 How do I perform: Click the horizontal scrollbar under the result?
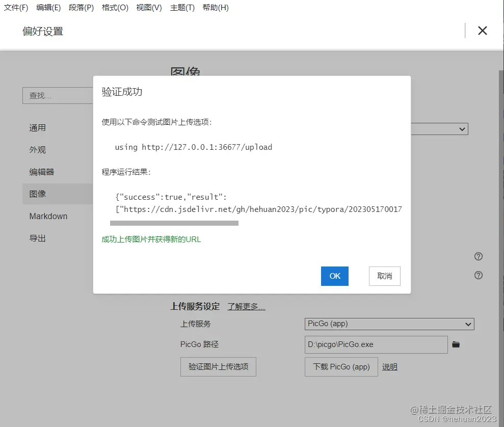coord(174,223)
